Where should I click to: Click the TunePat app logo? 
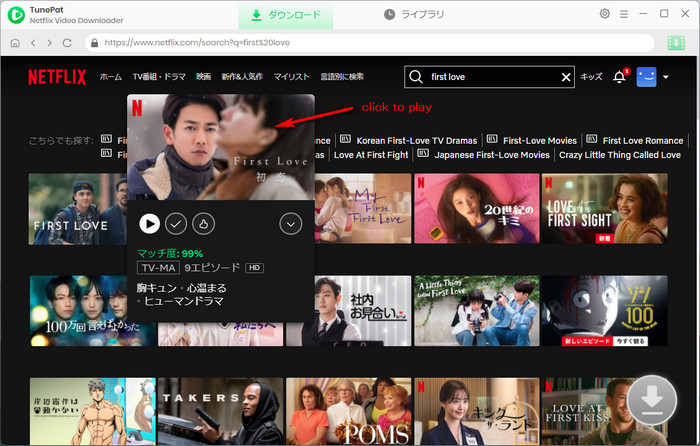tap(17, 15)
